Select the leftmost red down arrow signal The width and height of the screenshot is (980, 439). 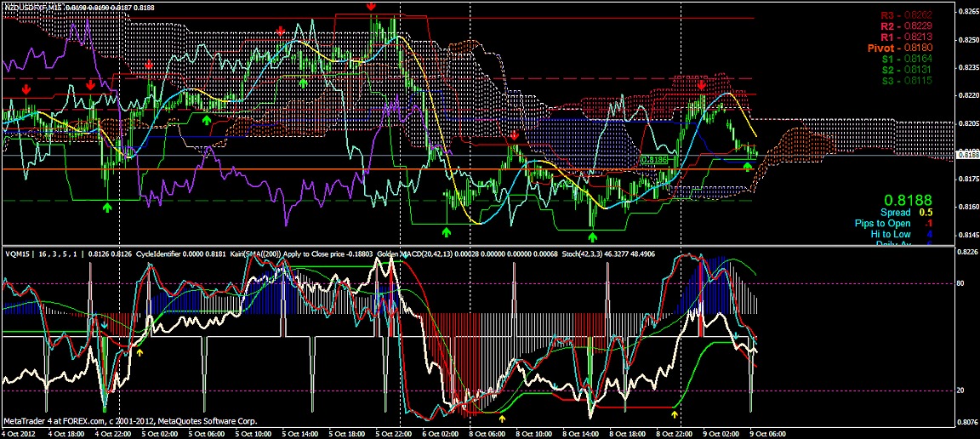click(x=26, y=88)
